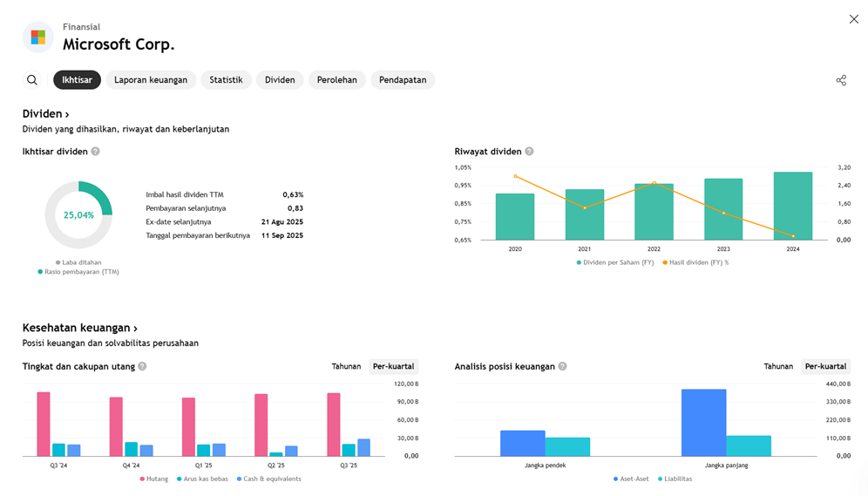Image resolution: width=868 pixels, height=496 pixels.
Task: Open the Perolehan tab
Action: pyautogui.click(x=336, y=79)
